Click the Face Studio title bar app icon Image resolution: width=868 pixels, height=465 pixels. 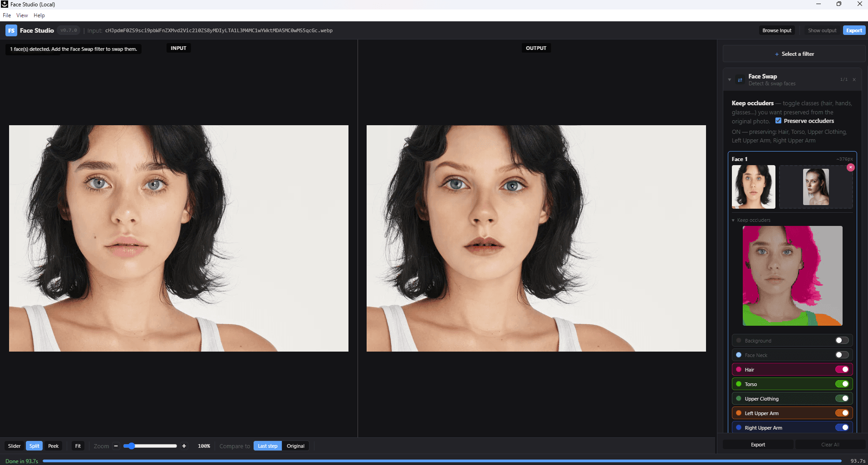5,4
